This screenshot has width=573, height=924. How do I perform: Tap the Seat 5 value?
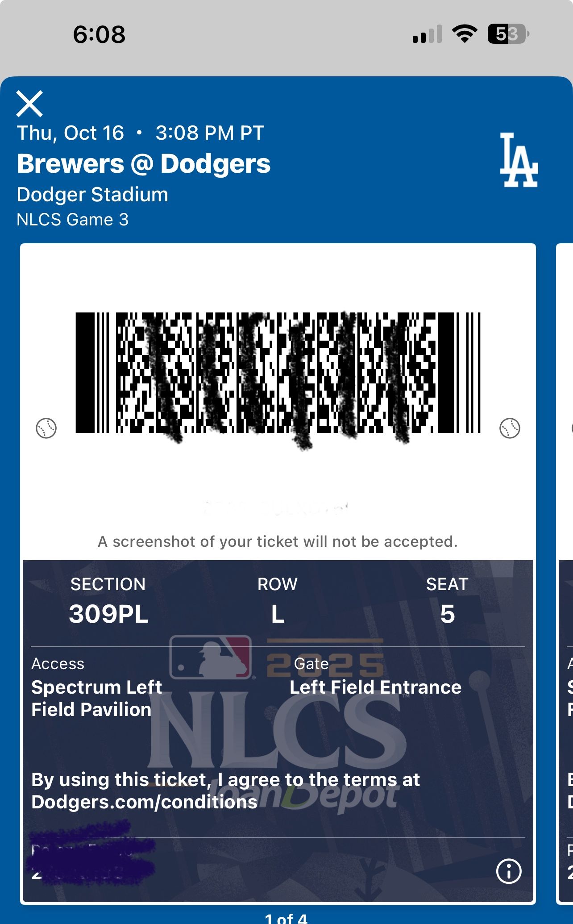tap(447, 614)
